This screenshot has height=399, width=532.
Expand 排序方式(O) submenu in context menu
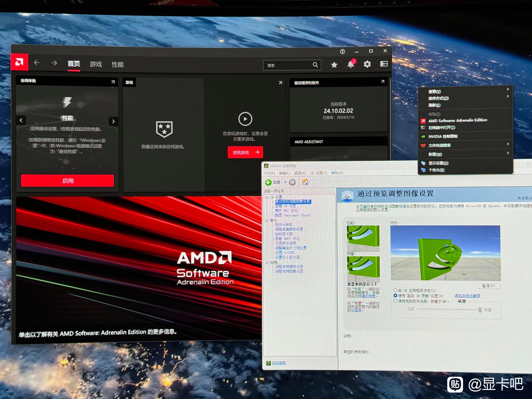coord(508,96)
